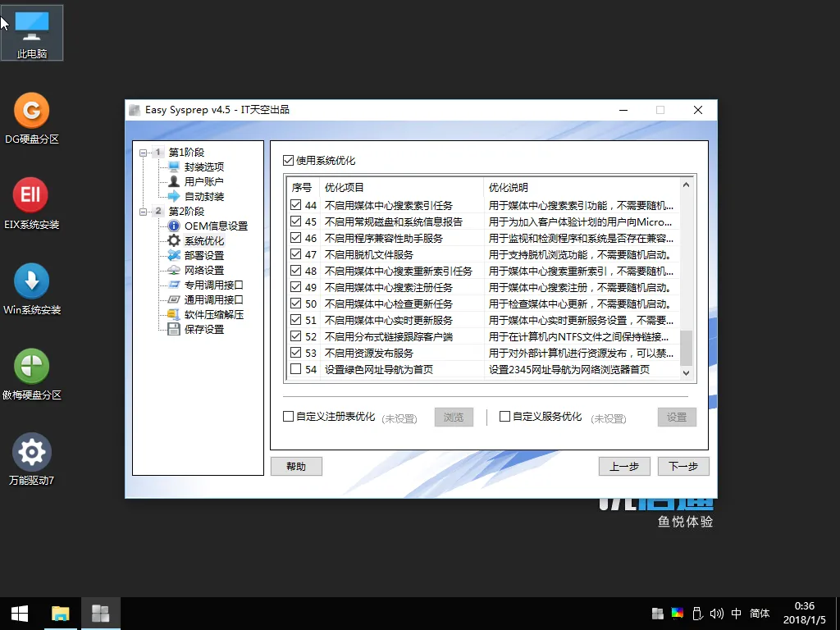Uncheck item 44 不启用媒体中心搜索索引任务
Screen dimensions: 840x630
click(295, 204)
